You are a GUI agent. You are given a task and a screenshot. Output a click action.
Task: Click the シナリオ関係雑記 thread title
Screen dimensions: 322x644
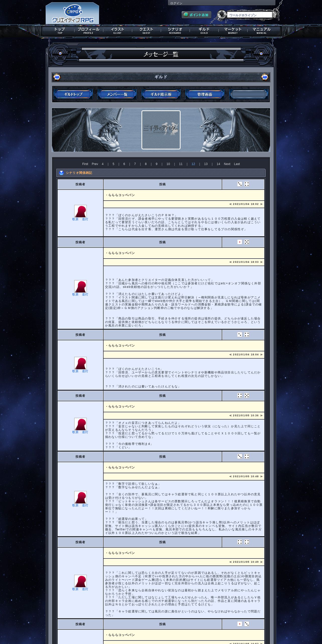(x=79, y=173)
